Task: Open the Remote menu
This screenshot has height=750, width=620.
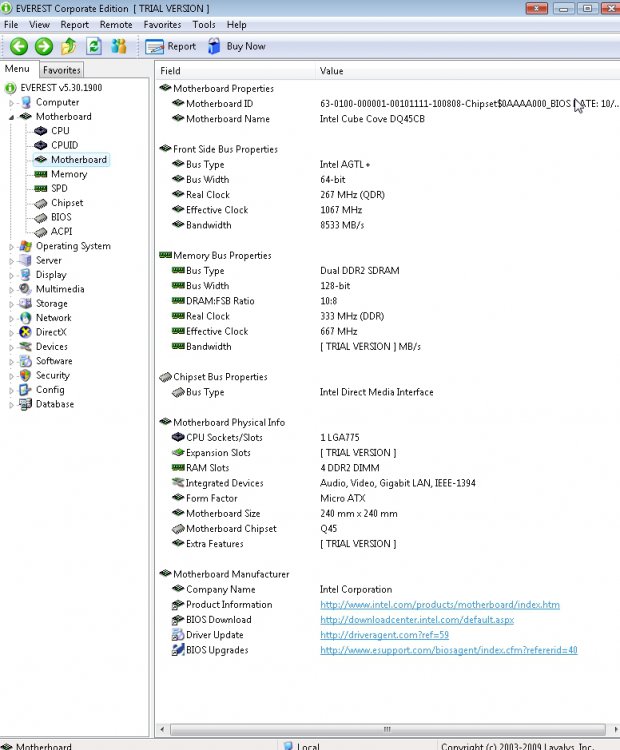Action: [x=116, y=24]
